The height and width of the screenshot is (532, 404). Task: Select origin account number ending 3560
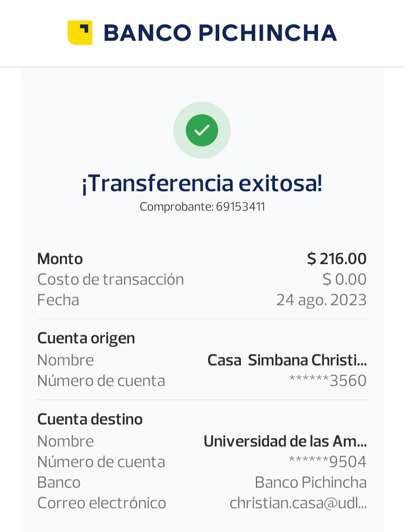[328, 381]
